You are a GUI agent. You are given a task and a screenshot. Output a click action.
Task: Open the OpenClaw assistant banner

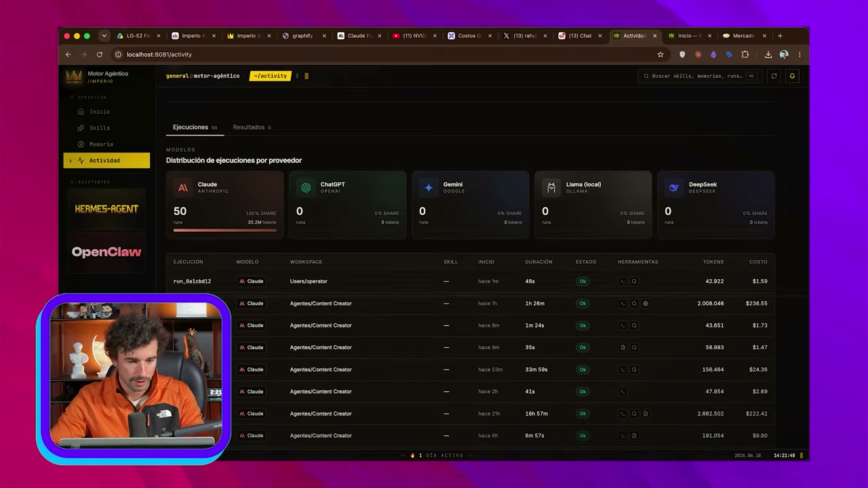click(106, 252)
